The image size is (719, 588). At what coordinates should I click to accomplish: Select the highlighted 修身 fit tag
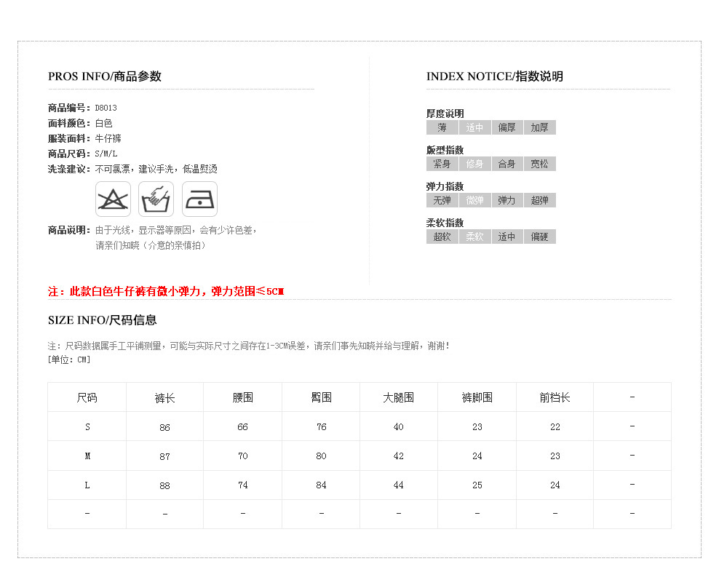[474, 164]
